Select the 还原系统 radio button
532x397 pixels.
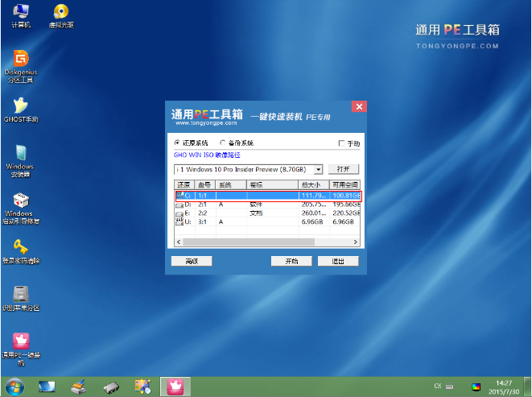pyautogui.click(x=177, y=143)
